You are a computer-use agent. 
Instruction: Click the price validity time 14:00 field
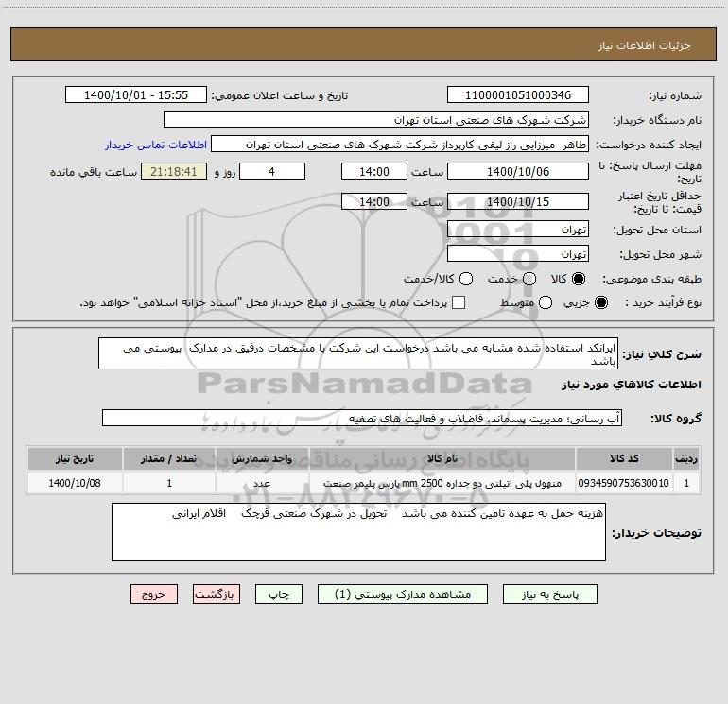point(374,201)
